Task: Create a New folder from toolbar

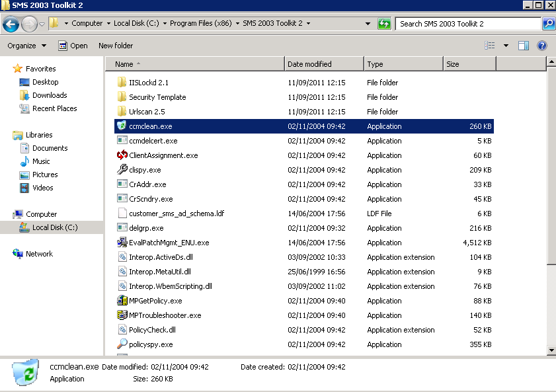Action: click(116, 46)
